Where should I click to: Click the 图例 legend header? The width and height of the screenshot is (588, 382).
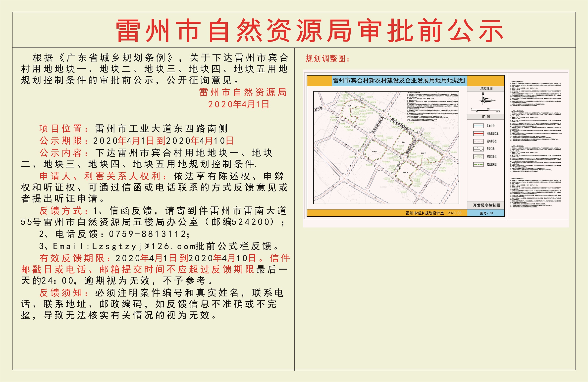tap(486, 117)
